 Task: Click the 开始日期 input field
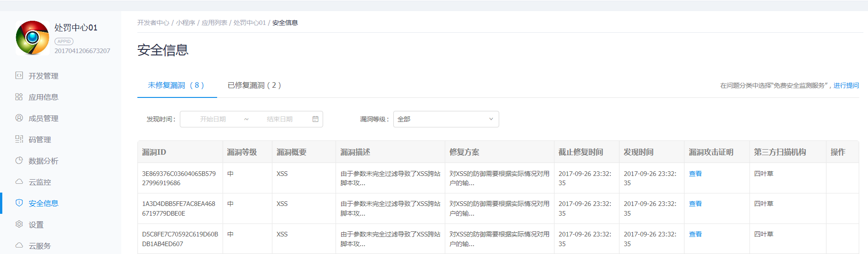(213, 119)
